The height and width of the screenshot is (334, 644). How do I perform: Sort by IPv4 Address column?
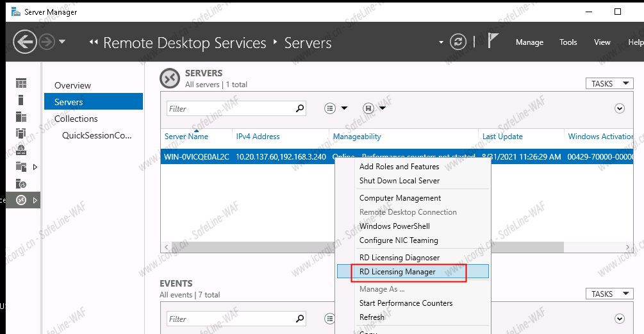click(x=258, y=137)
